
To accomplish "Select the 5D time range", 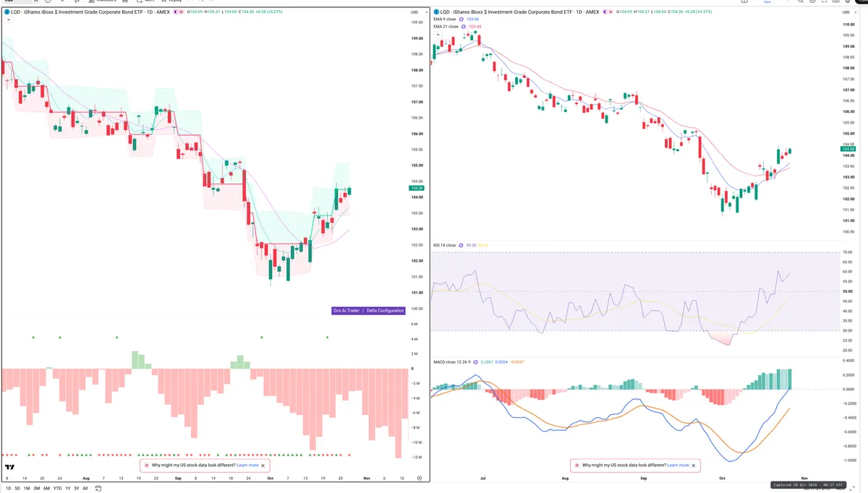I will [17, 489].
